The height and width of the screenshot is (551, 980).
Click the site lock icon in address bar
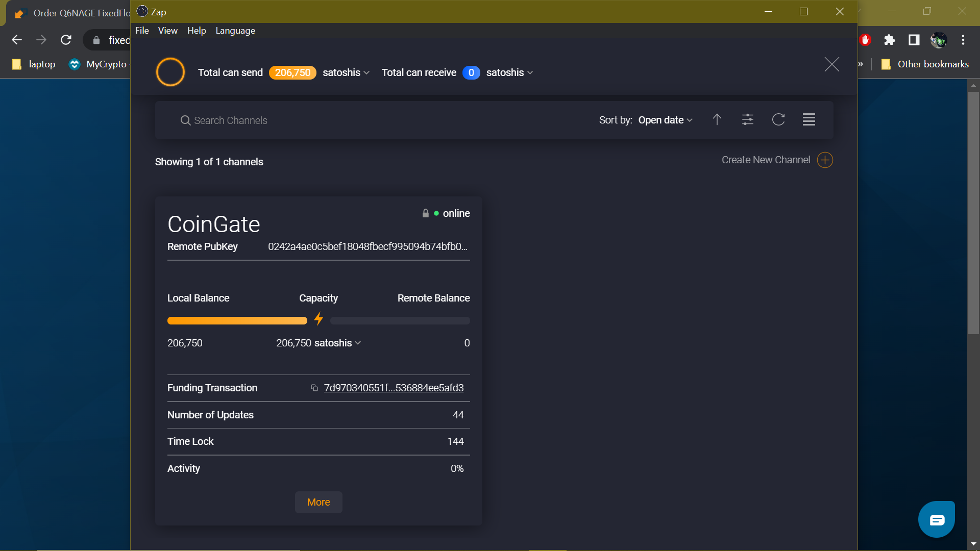[96, 40]
